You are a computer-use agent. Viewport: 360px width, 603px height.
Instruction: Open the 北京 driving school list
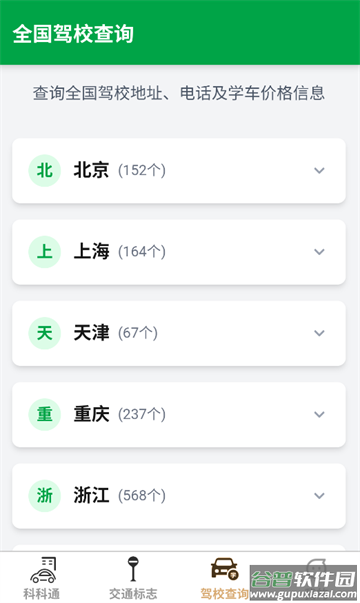point(179,171)
